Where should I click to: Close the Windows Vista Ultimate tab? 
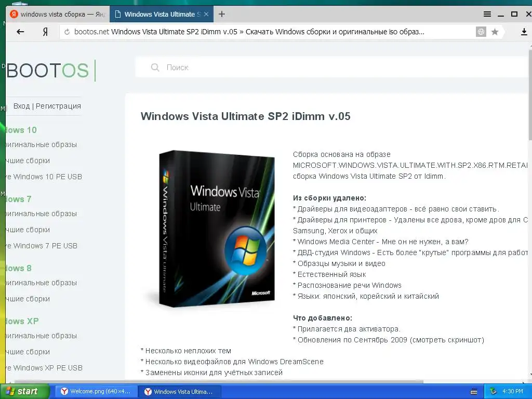(206, 14)
